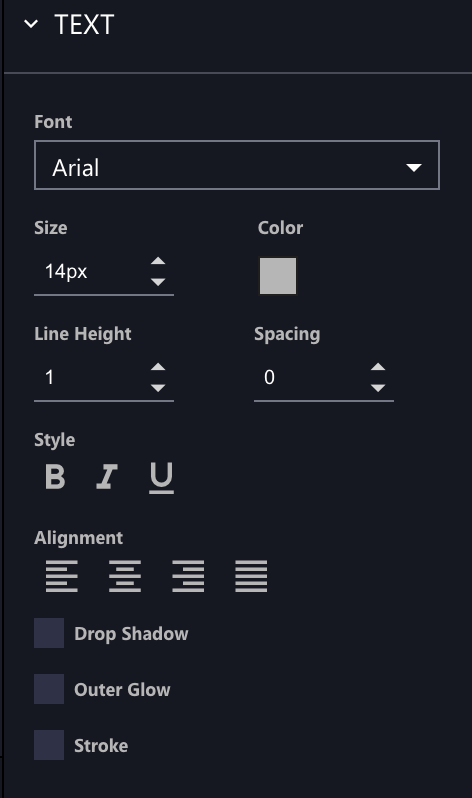Viewport: 472px width, 798px height.
Task: Align text to the left
Action: tap(62, 576)
